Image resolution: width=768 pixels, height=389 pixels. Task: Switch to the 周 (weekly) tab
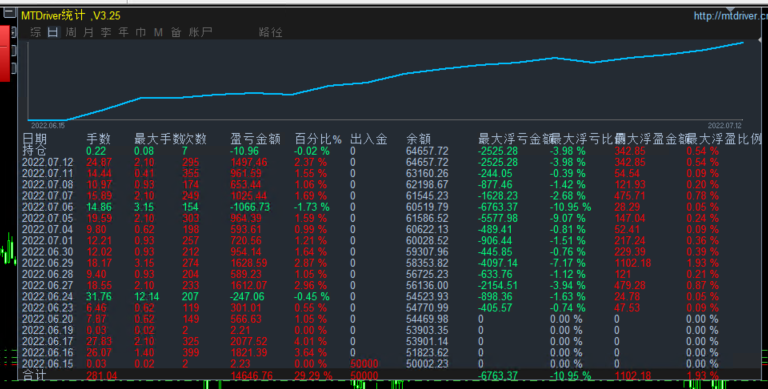point(71,32)
